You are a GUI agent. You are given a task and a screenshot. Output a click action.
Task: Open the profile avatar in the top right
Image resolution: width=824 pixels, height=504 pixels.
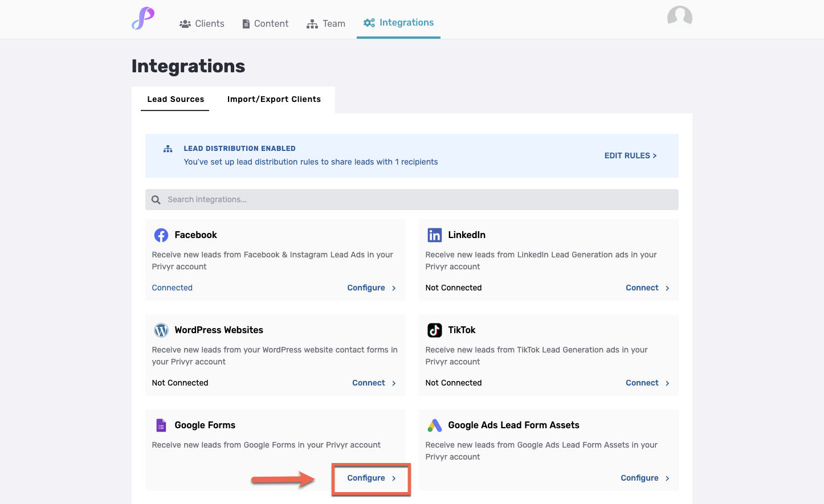coord(679,17)
